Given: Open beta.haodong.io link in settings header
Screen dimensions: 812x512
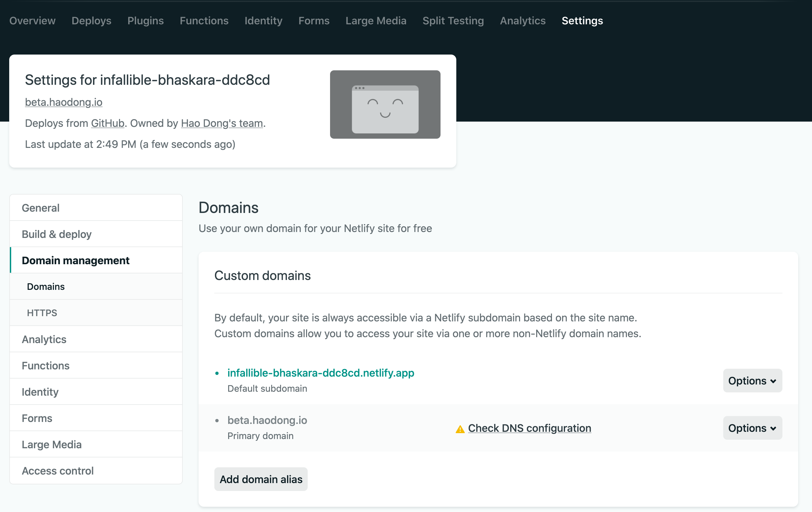Looking at the screenshot, I should (63, 102).
